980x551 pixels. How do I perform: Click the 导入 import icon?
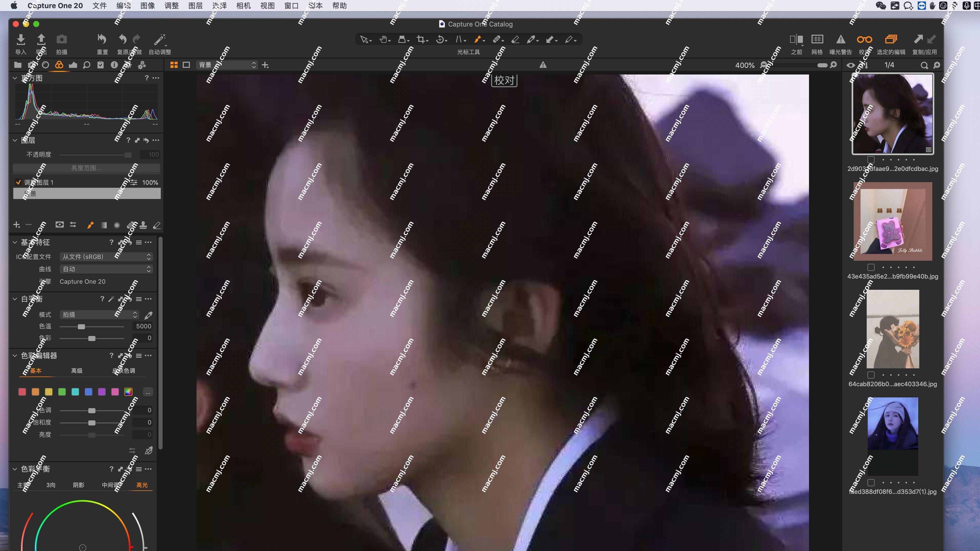(21, 39)
